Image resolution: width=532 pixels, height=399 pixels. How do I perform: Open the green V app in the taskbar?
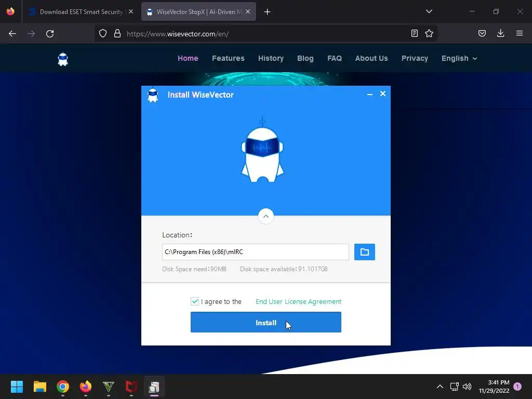(108, 387)
